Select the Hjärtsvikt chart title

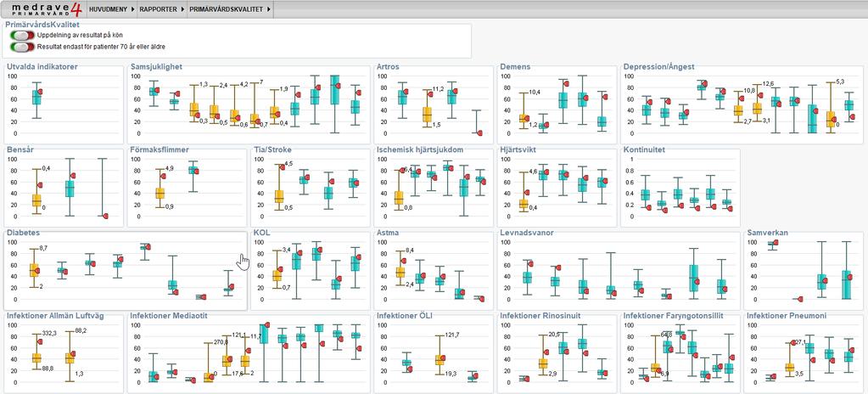point(518,149)
